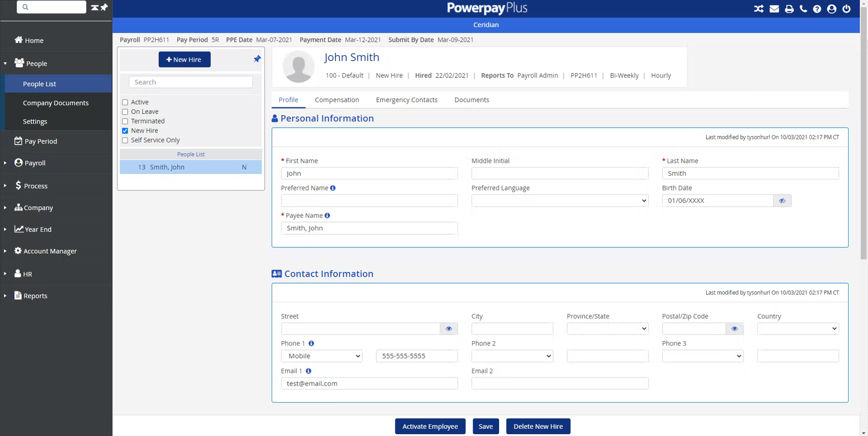
Task: Uncheck the New Hire filter checkbox
Action: (125, 131)
